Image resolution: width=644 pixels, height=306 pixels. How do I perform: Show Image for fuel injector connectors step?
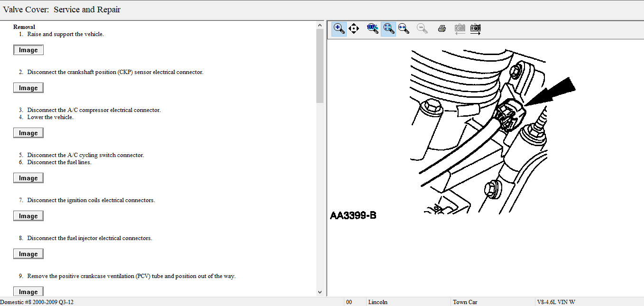[28, 254]
